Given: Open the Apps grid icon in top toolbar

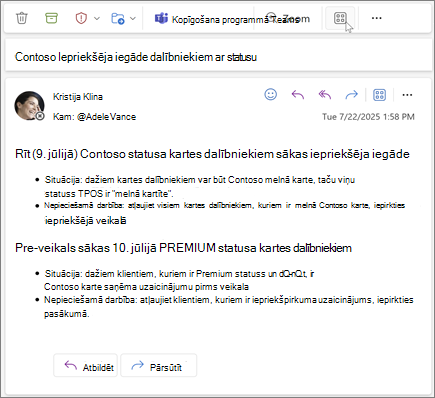Looking at the screenshot, I should pos(340,18).
